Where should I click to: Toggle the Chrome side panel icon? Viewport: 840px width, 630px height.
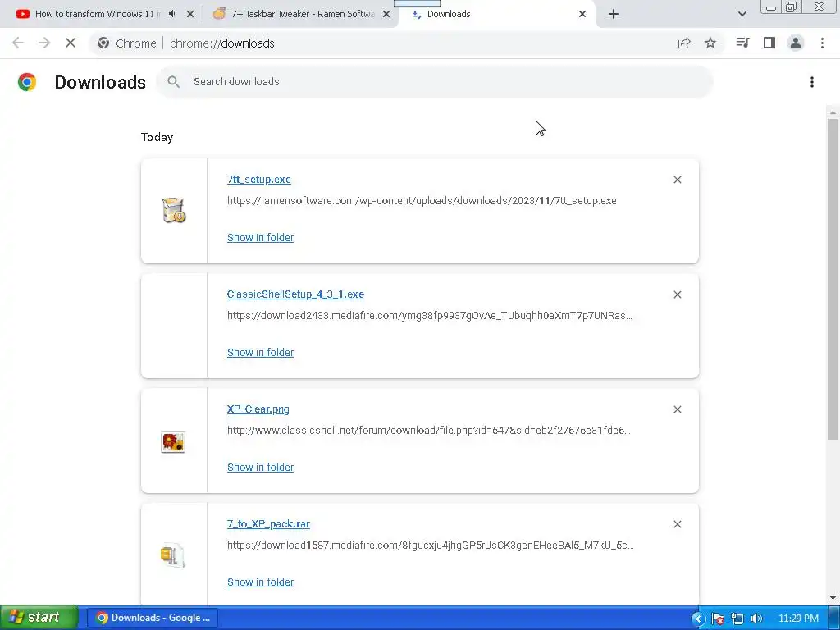point(769,43)
